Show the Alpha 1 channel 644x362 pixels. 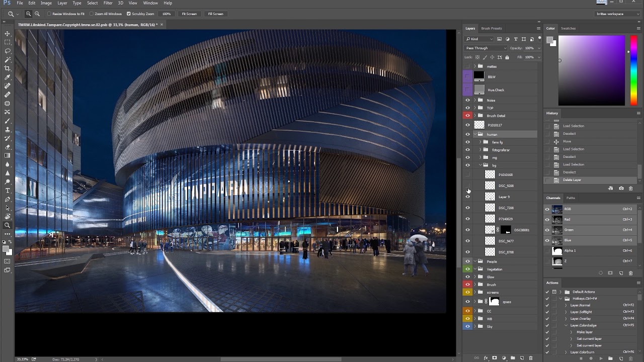(x=547, y=250)
